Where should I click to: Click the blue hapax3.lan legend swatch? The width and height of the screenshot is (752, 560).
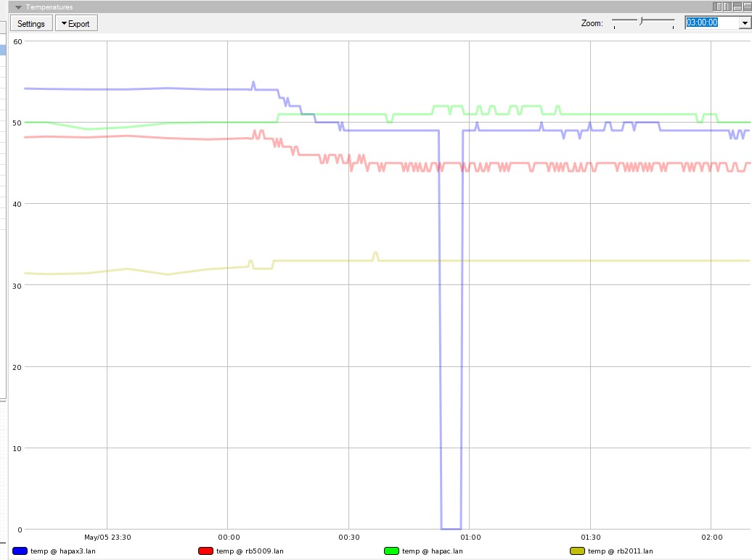tap(20, 551)
